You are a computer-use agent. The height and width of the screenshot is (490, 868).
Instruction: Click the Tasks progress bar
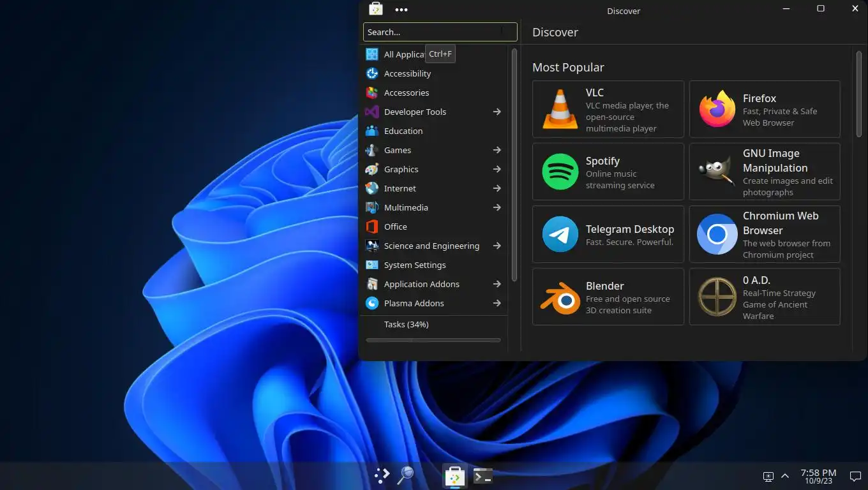tap(433, 340)
